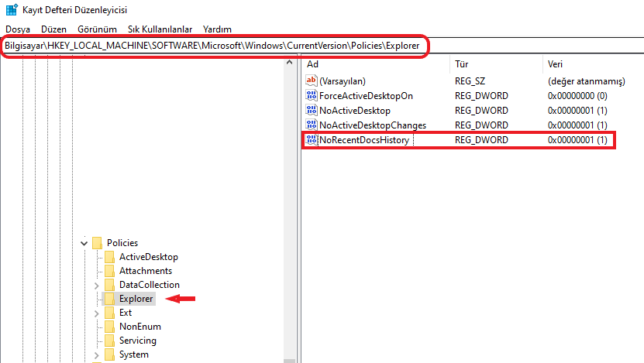The width and height of the screenshot is (644, 363).
Task: Select the NoRecentDocsHistory DWORD icon
Action: pos(312,140)
